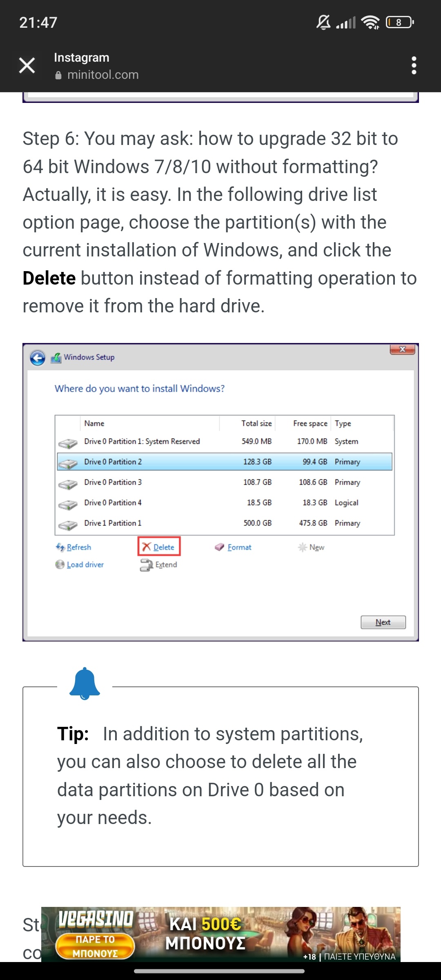Click the Windows Setup window close button
Image resolution: width=441 pixels, height=980 pixels.
(x=403, y=350)
